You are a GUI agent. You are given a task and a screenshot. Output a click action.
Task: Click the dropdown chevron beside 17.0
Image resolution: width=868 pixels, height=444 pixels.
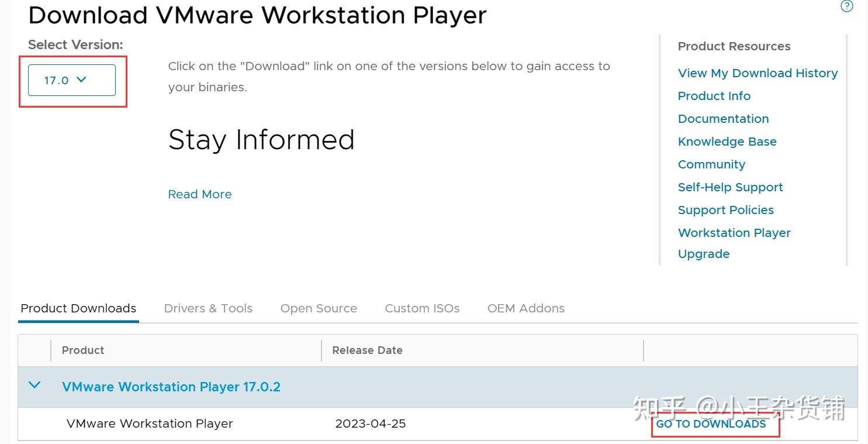[82, 80]
